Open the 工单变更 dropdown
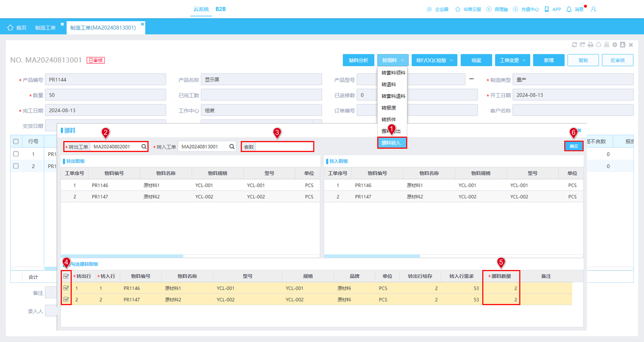Screen dimensions: 644x342 point(512,60)
